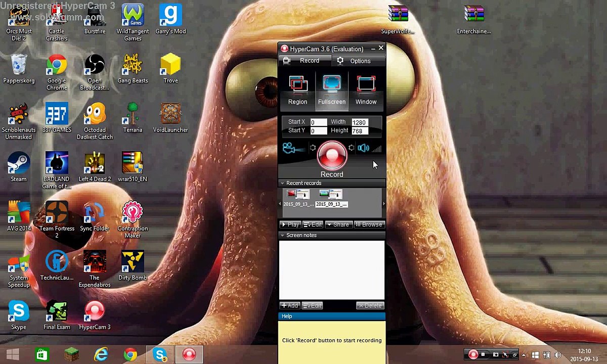Click the Play button for recent records
This screenshot has height=364, width=607.
290,224
